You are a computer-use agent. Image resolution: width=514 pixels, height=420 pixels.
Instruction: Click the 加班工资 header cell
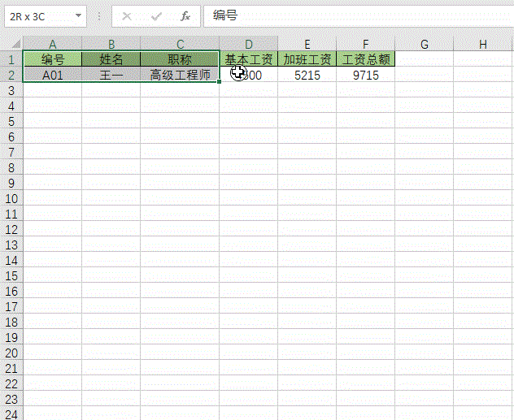click(x=307, y=59)
